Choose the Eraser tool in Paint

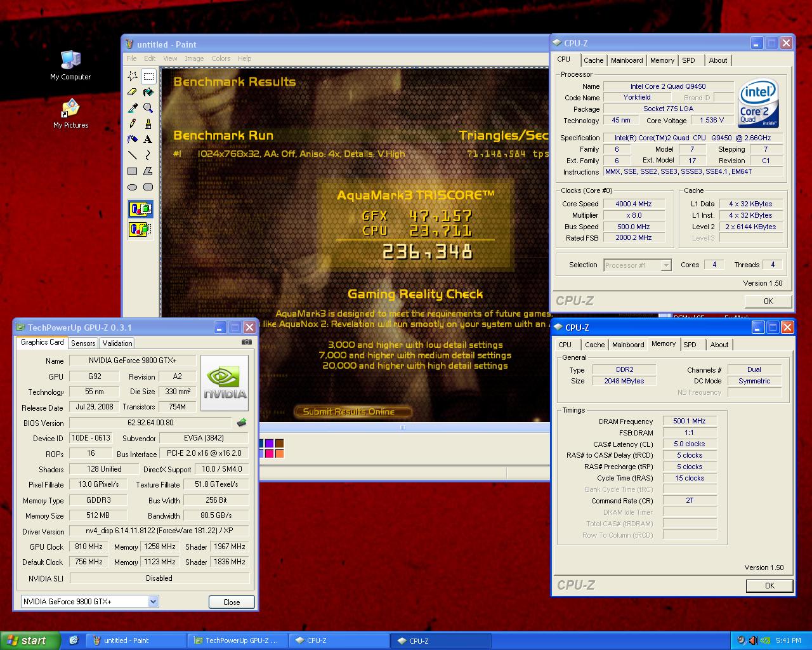[133, 92]
